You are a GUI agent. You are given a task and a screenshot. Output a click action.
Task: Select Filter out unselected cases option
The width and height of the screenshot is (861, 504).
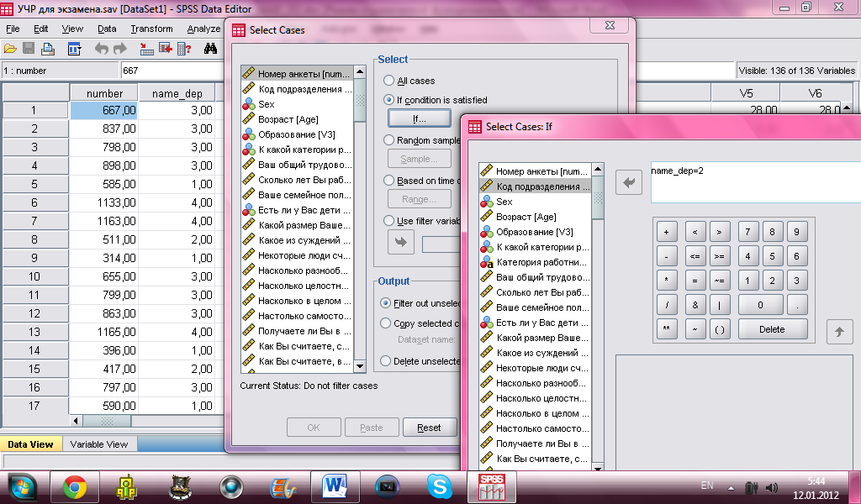click(385, 303)
